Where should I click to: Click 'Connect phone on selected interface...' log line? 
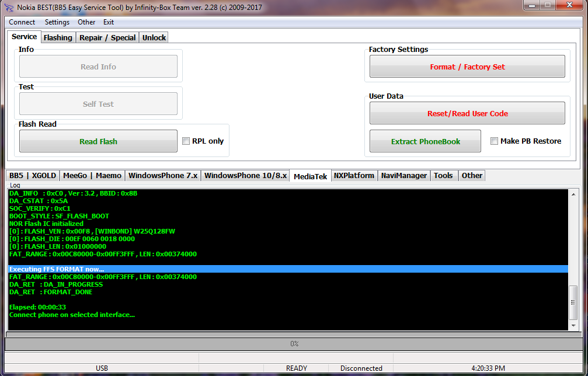[72, 315]
